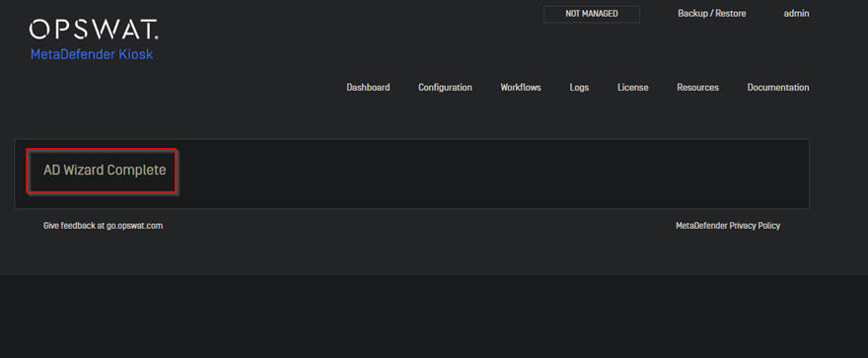The width and height of the screenshot is (868, 358).
Task: Click the OPSWAT logo
Action: tap(94, 30)
